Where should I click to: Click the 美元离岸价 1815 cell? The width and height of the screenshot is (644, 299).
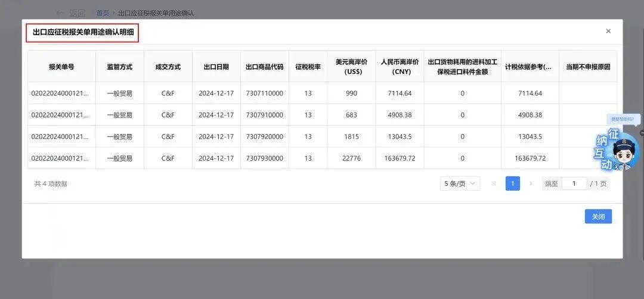pos(351,136)
